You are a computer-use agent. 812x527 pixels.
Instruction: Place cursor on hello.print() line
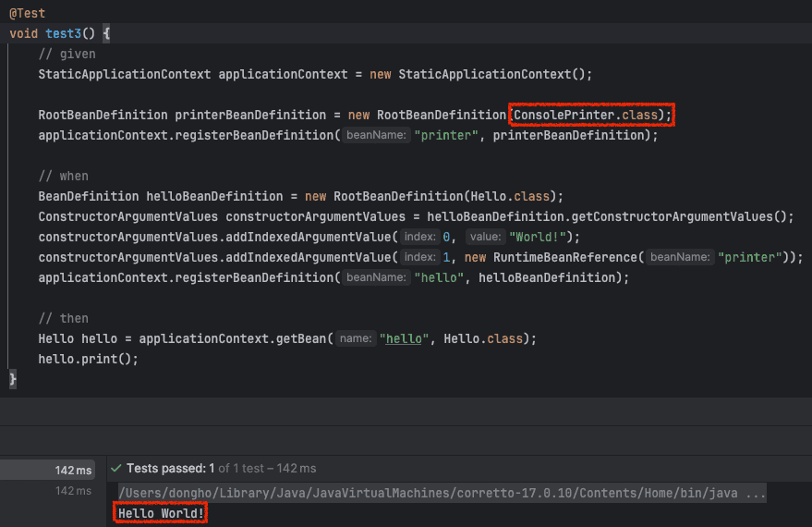[88, 359]
